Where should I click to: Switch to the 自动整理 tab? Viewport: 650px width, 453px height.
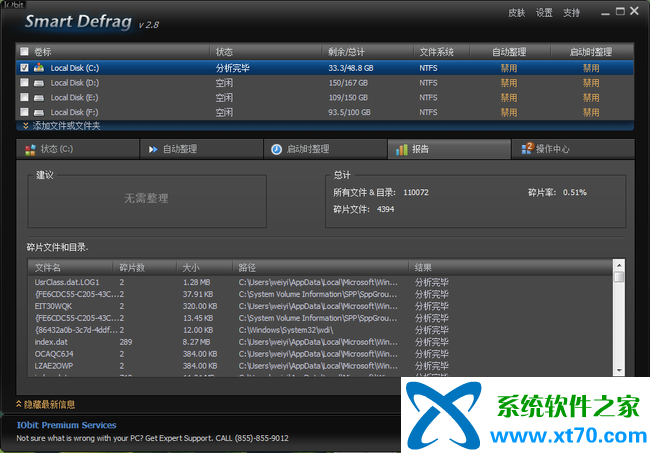click(x=201, y=149)
